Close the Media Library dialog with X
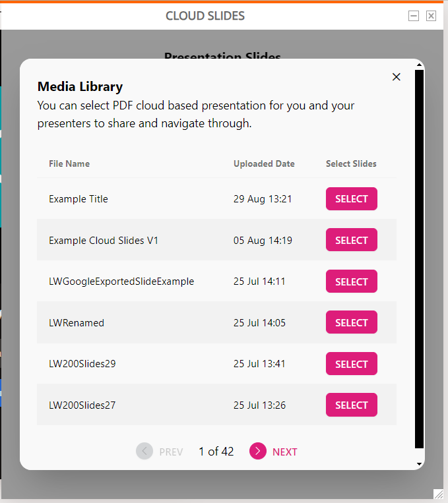448x503 pixels. click(397, 77)
